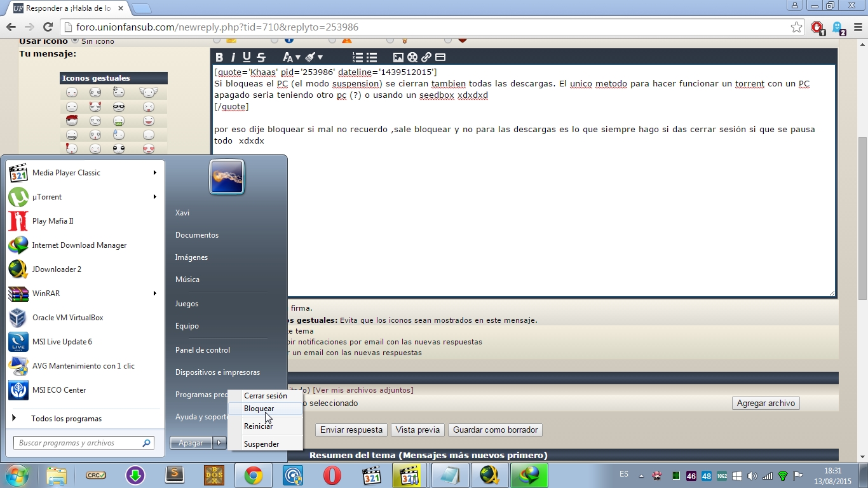Click the 'Buscar programas y archivos' search field
The height and width of the screenshot is (488, 868).
[84, 443]
